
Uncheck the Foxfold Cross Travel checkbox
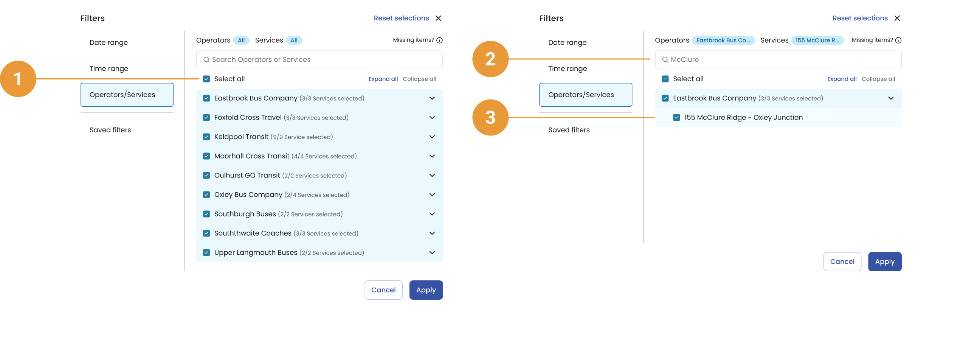coord(206,118)
